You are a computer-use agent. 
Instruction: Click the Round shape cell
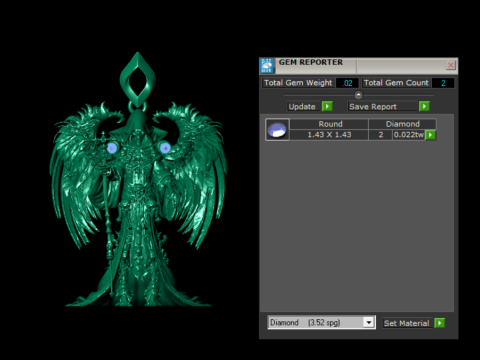point(329,124)
